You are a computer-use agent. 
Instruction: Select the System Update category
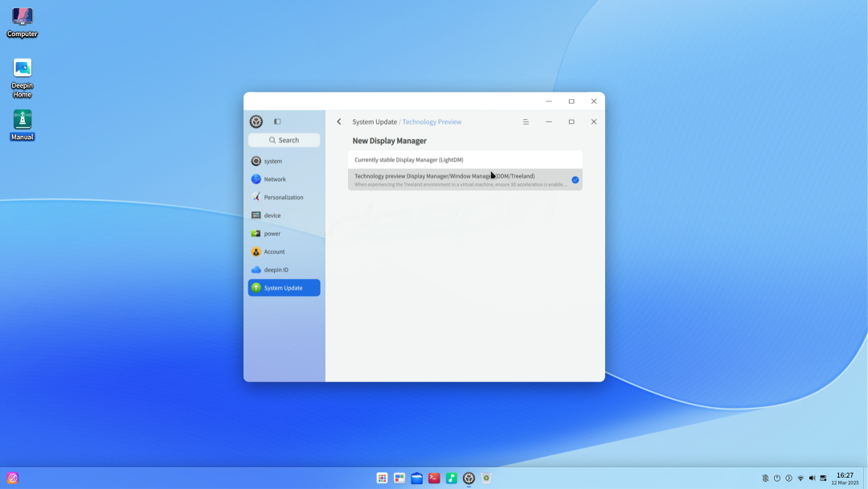284,288
